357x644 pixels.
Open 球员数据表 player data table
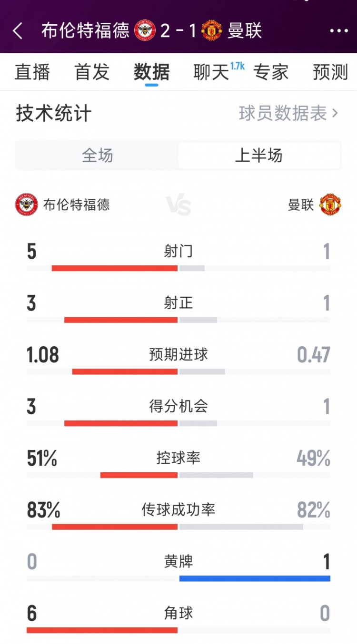(283, 113)
